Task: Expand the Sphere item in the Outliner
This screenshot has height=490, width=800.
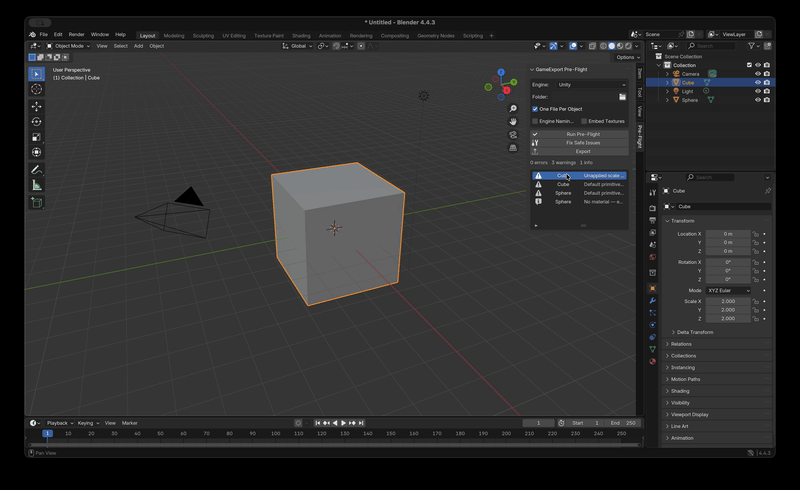Action: click(x=667, y=100)
